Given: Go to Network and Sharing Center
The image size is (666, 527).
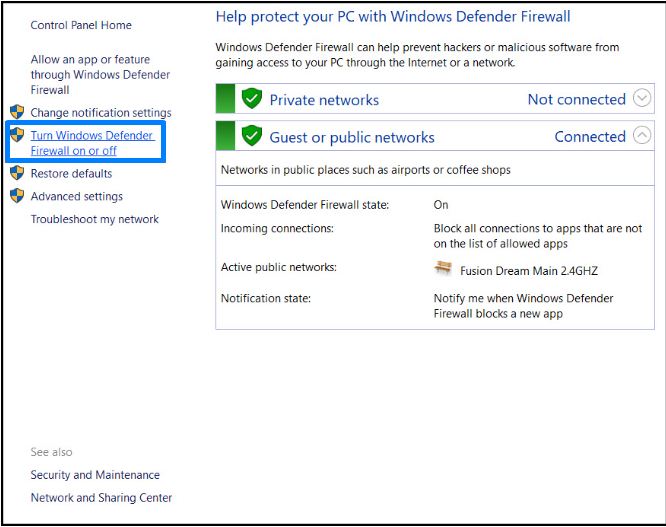Looking at the screenshot, I should point(101,498).
